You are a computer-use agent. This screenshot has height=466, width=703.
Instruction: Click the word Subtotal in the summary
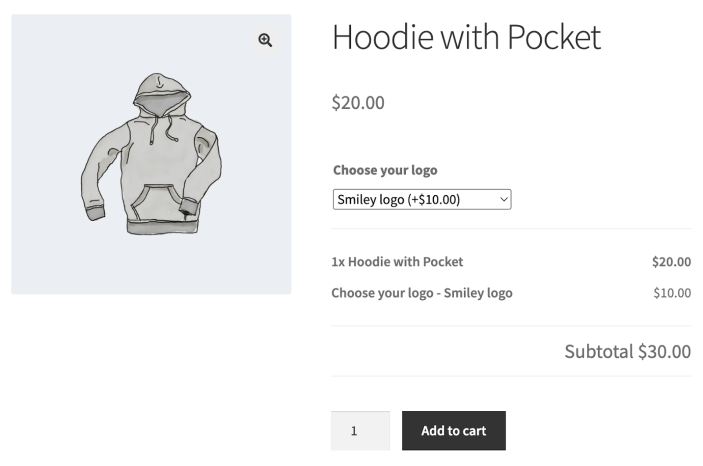[598, 351]
